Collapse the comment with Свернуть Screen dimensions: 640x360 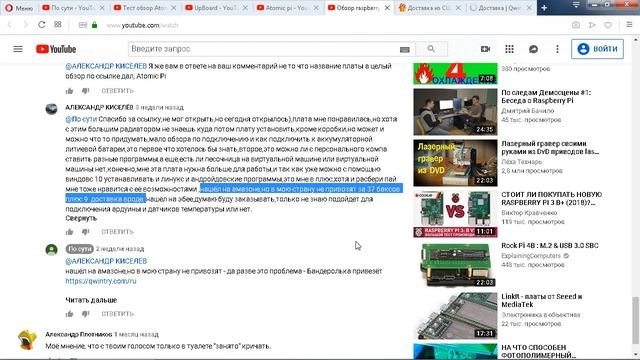(81, 218)
